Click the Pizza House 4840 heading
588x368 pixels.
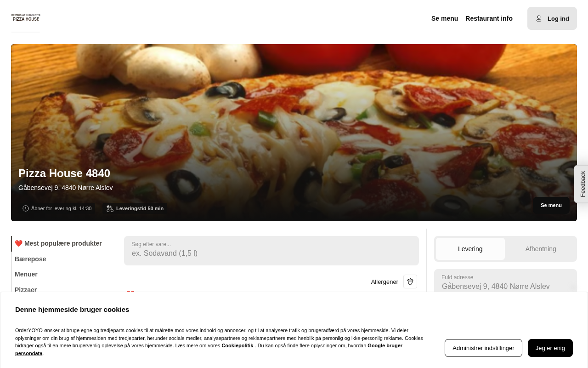tap(64, 173)
